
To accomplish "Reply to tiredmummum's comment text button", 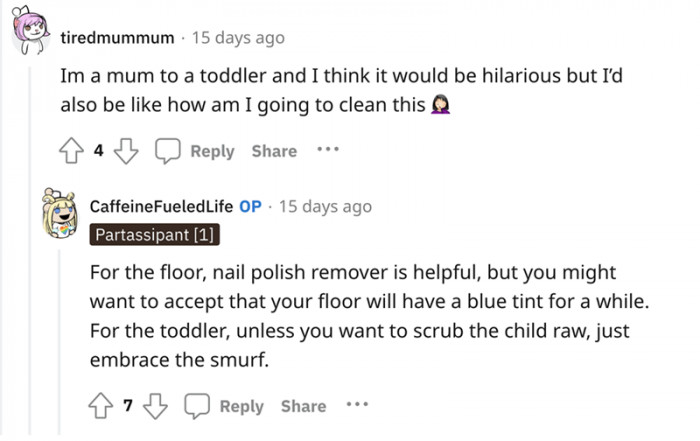I will pyautogui.click(x=212, y=151).
